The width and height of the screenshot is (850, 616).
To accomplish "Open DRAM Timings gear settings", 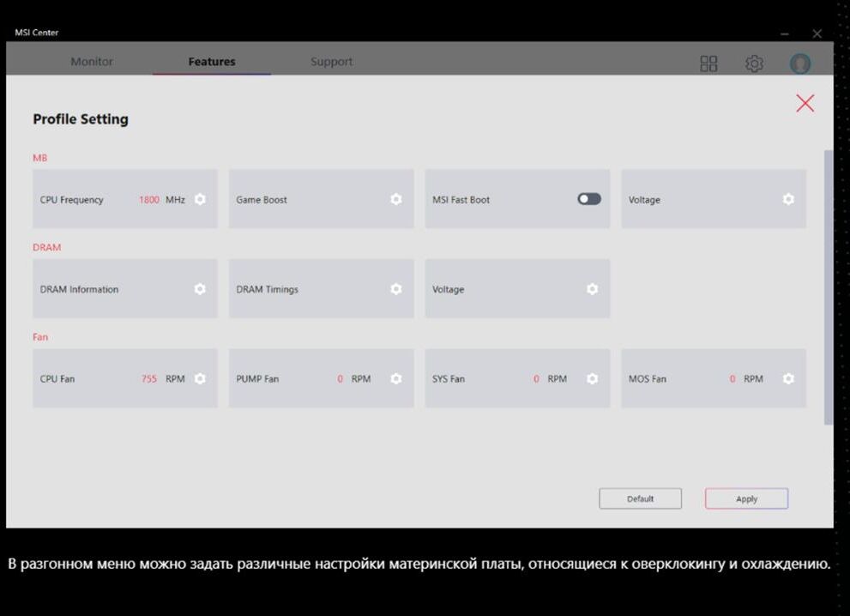I will point(396,289).
